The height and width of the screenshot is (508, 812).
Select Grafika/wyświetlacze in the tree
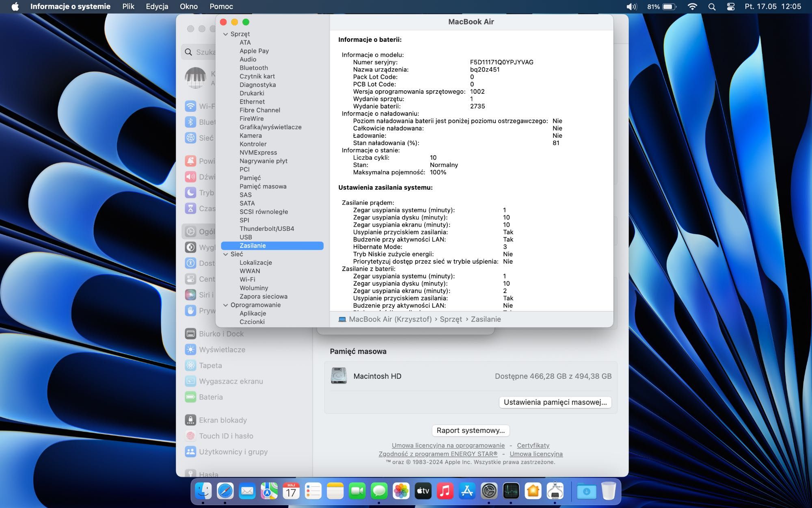click(270, 127)
